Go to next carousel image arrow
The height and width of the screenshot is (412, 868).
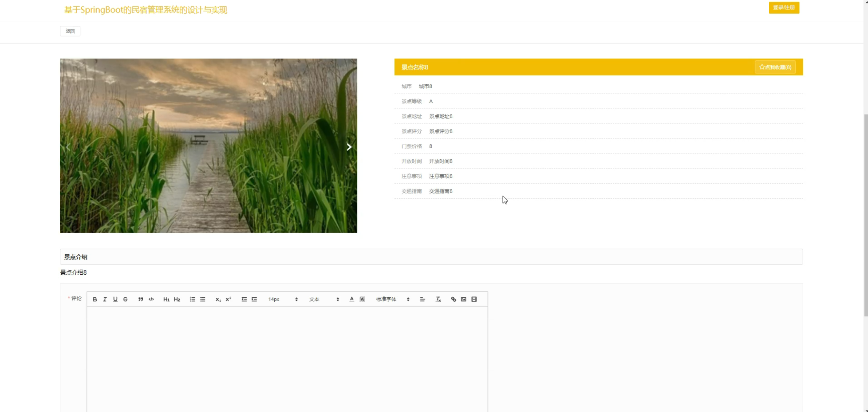[349, 147]
